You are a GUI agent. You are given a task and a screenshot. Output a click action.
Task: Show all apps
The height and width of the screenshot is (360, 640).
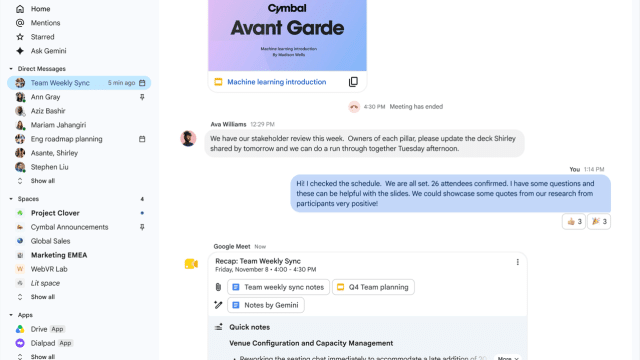click(42, 356)
